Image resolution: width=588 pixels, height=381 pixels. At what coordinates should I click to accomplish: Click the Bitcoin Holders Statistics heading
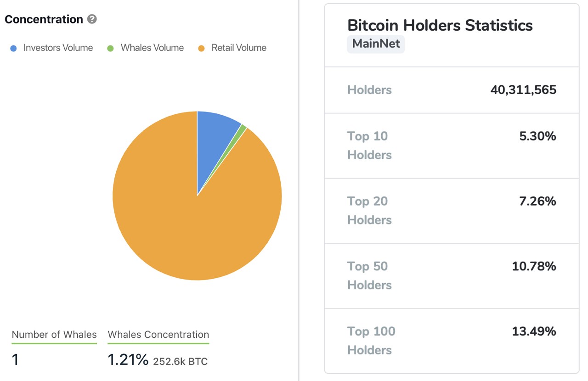point(440,25)
